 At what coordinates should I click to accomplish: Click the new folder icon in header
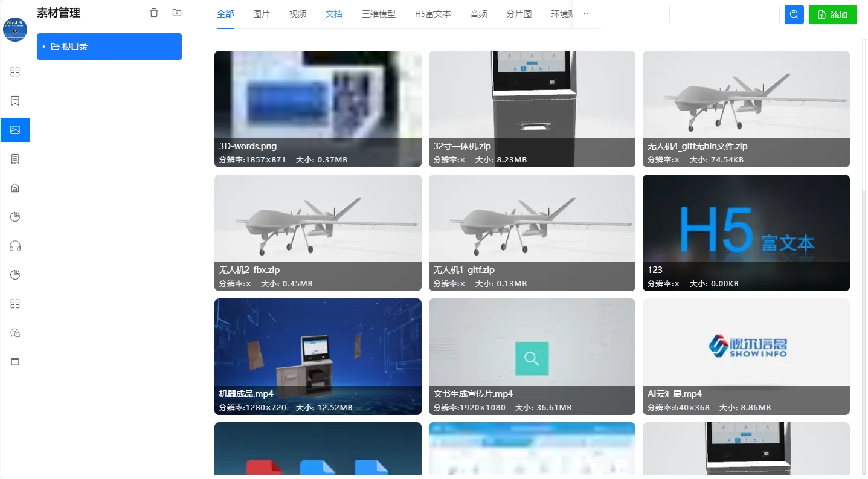[177, 13]
